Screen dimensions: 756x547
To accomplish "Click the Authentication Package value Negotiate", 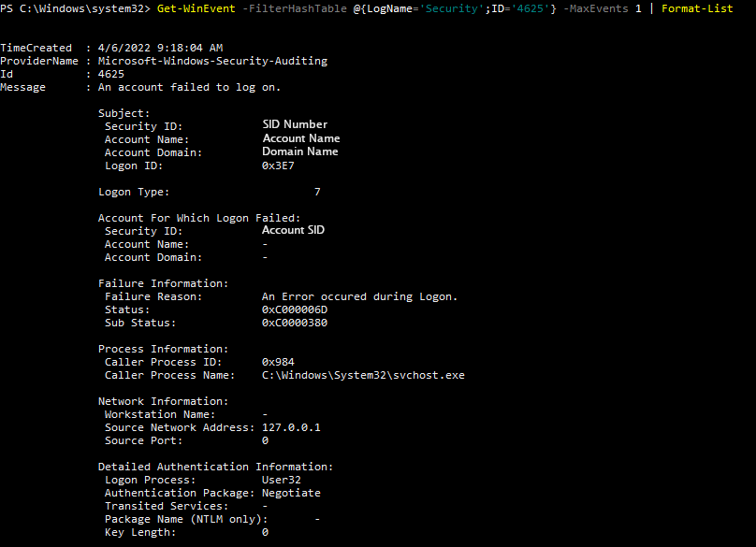I will click(291, 493).
